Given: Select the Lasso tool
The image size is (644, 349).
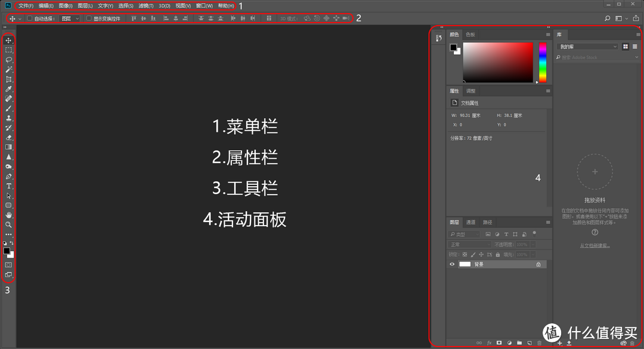Looking at the screenshot, I should (x=8, y=60).
